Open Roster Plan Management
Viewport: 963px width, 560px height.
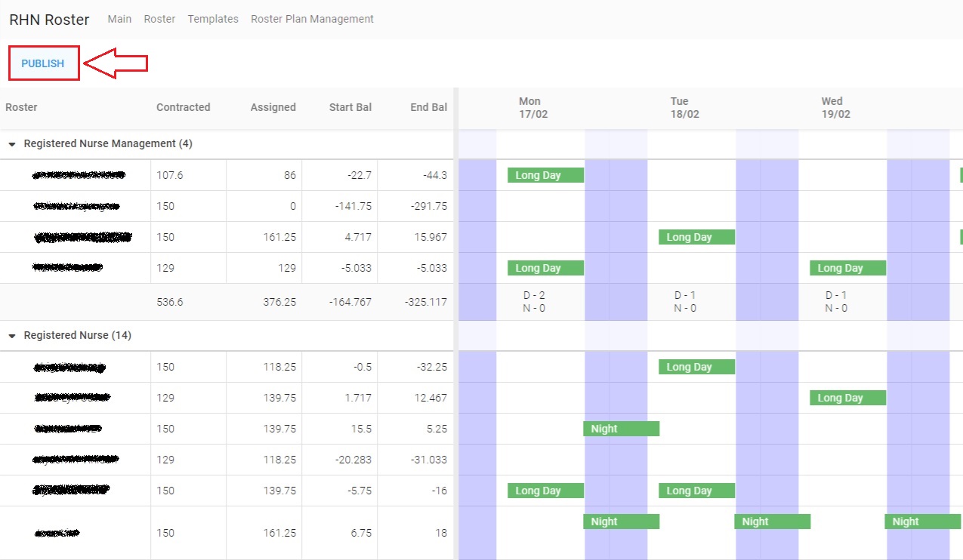pos(312,19)
